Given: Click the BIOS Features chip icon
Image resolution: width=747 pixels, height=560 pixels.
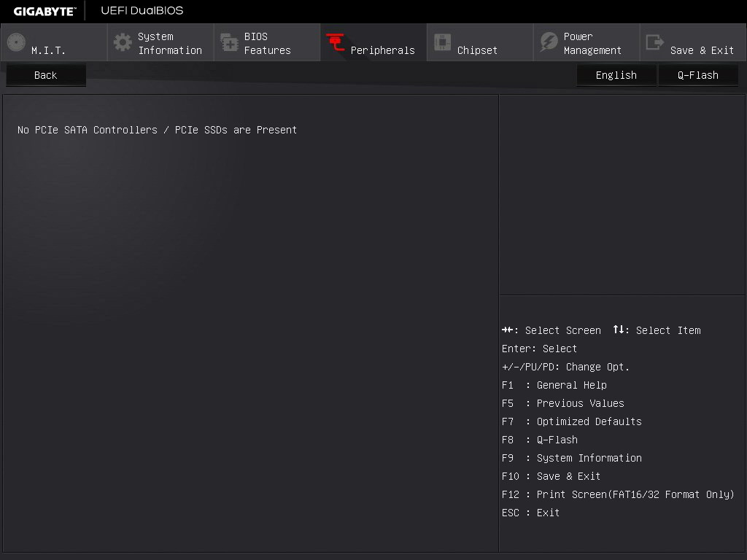Looking at the screenshot, I should click(x=229, y=43).
